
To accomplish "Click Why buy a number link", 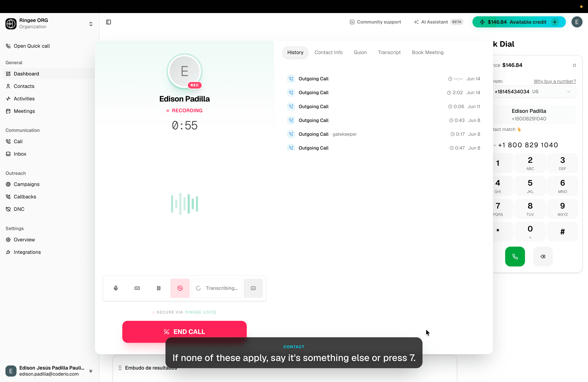I will (x=555, y=81).
